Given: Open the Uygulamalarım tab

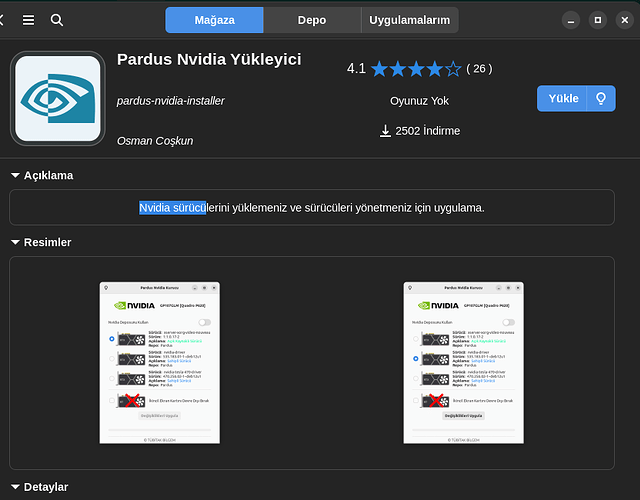Looking at the screenshot, I should (409, 20).
